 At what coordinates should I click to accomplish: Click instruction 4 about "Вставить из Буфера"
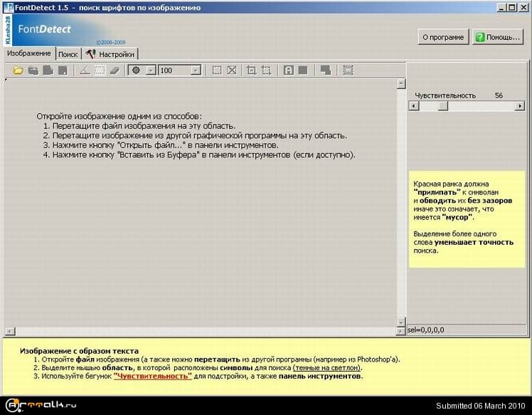199,155
